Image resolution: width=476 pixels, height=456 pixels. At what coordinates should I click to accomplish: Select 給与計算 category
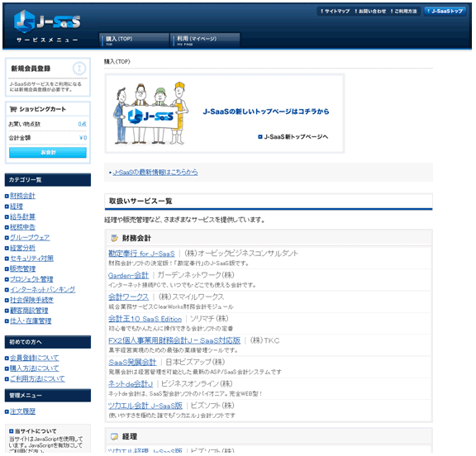tap(23, 217)
